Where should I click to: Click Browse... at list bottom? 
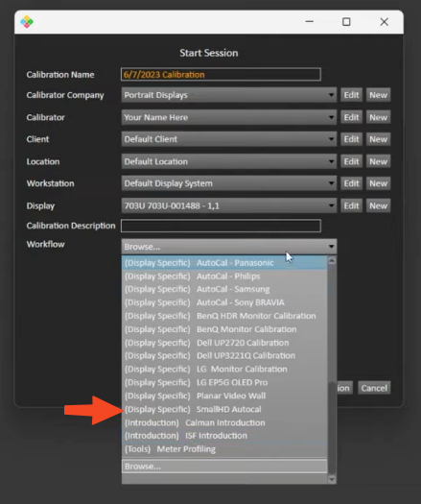point(224,466)
